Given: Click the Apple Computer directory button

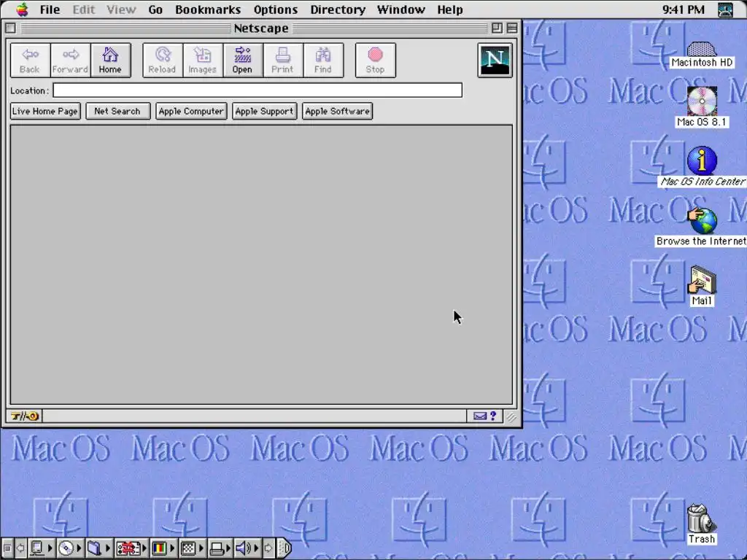Looking at the screenshot, I should click(191, 112).
